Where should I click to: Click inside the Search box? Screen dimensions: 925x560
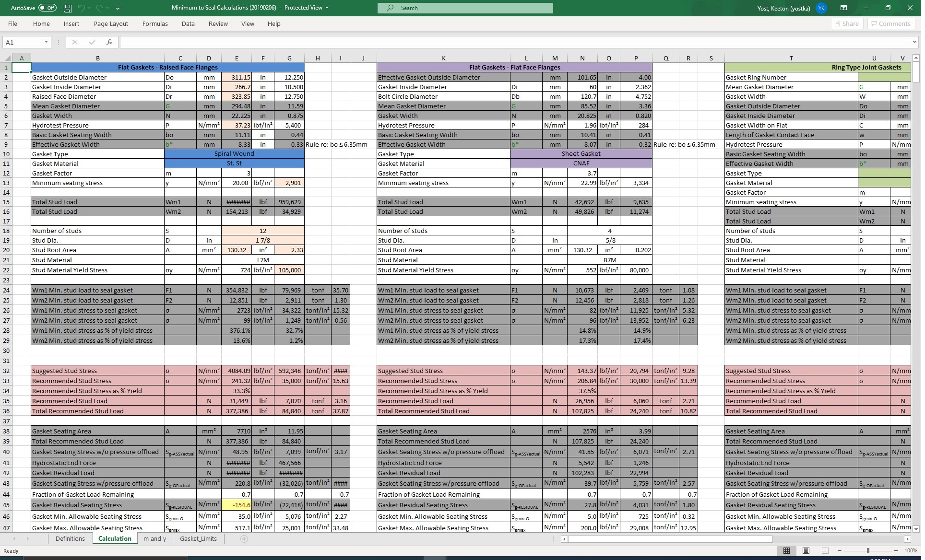tap(465, 8)
